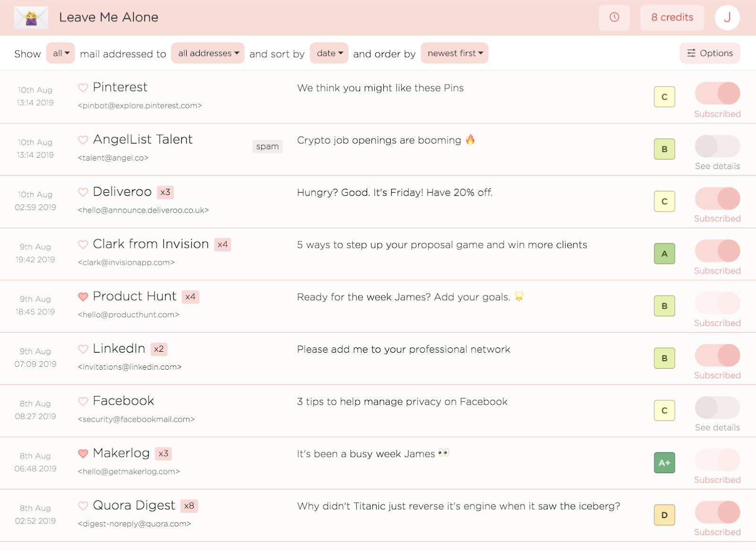
Task: Favorite Pinterest with the heart icon
Action: coord(83,88)
